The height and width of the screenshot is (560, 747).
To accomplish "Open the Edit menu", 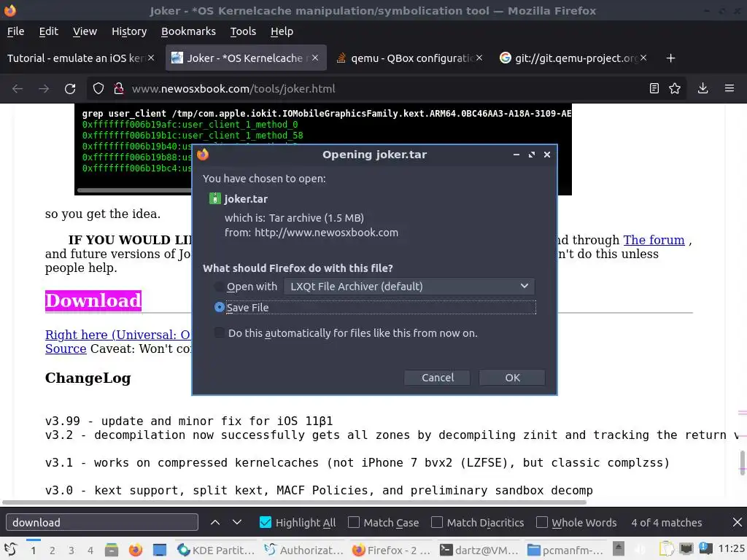I will (x=49, y=31).
